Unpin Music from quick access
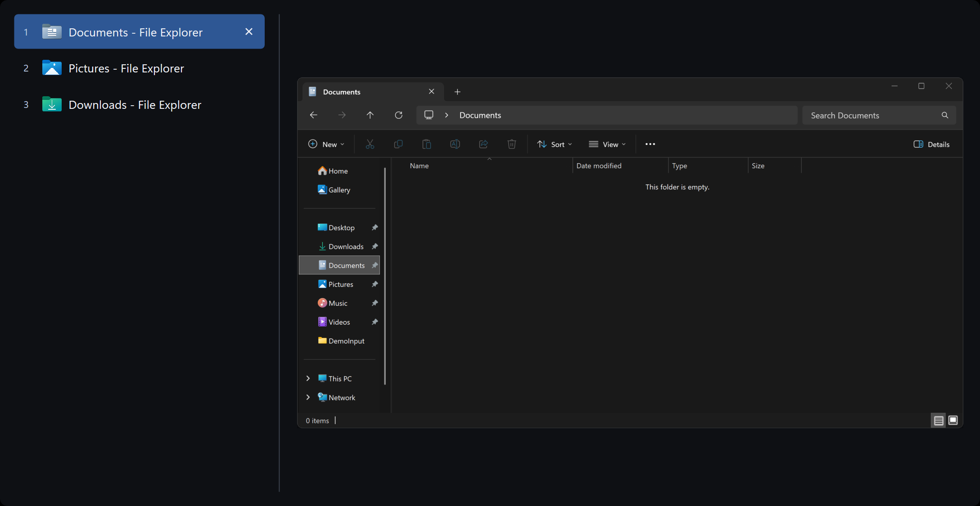The image size is (980, 506). click(x=375, y=303)
